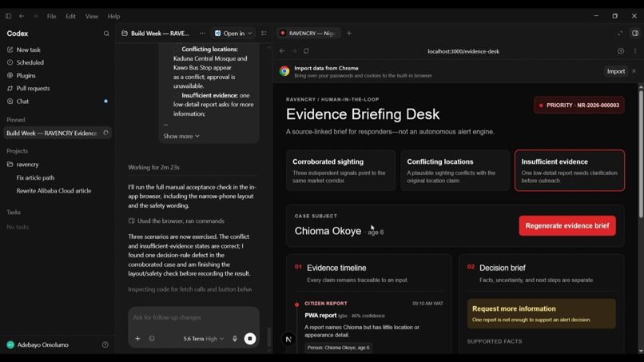Click the microphone icon in prompt box

pos(235,339)
